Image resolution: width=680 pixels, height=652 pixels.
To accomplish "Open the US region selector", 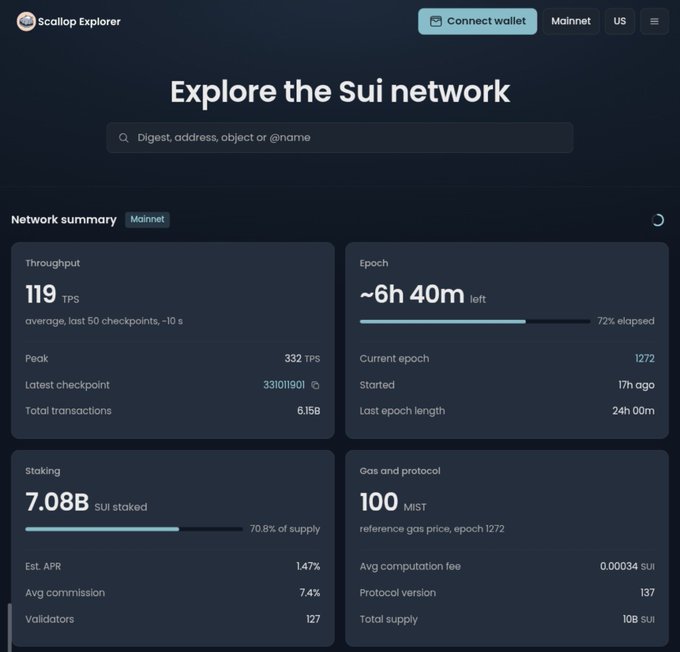I will (620, 21).
